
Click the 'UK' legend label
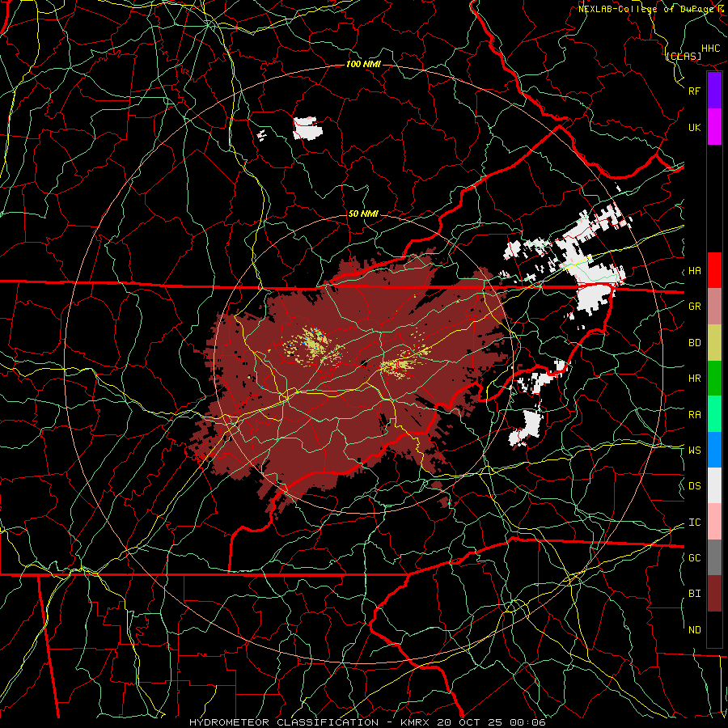[x=694, y=127]
